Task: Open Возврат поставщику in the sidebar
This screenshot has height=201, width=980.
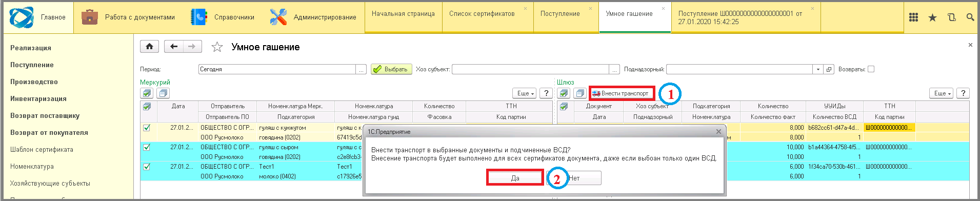Action: point(45,115)
